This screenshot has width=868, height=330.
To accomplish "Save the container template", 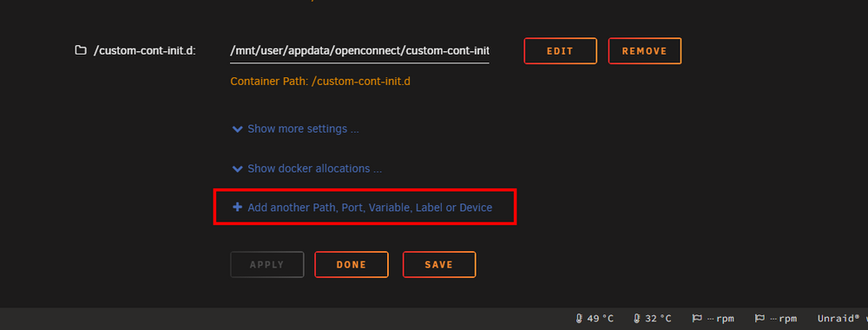I will click(439, 265).
